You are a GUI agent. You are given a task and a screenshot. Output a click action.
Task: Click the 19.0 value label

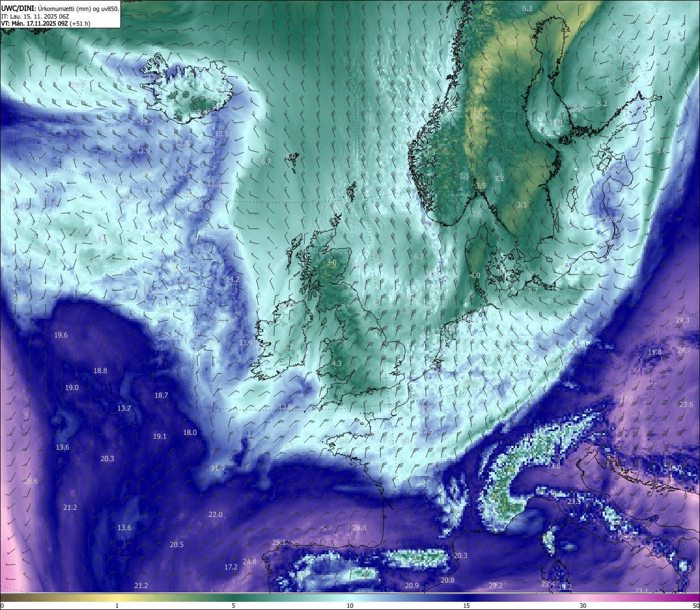72,387
